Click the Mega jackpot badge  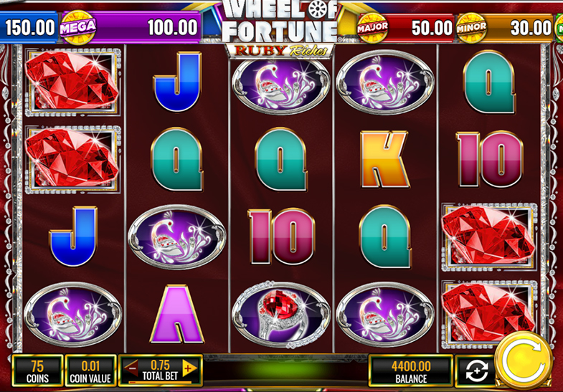(78, 27)
